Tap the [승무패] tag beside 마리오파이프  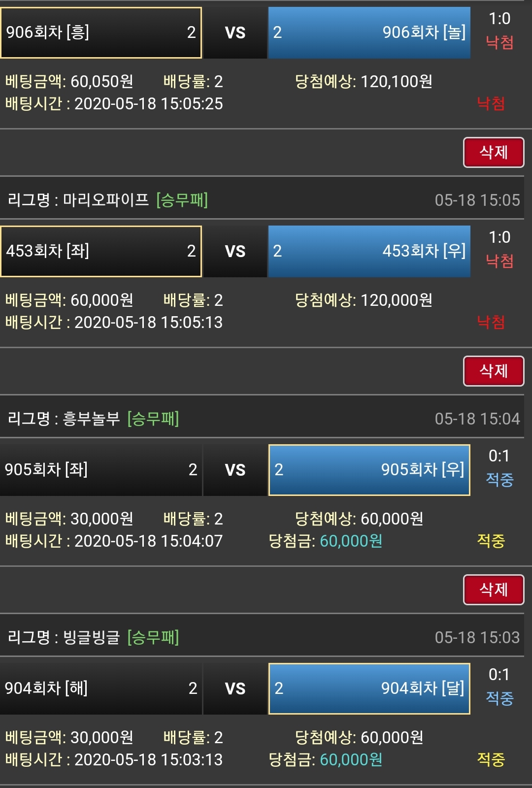point(182,200)
